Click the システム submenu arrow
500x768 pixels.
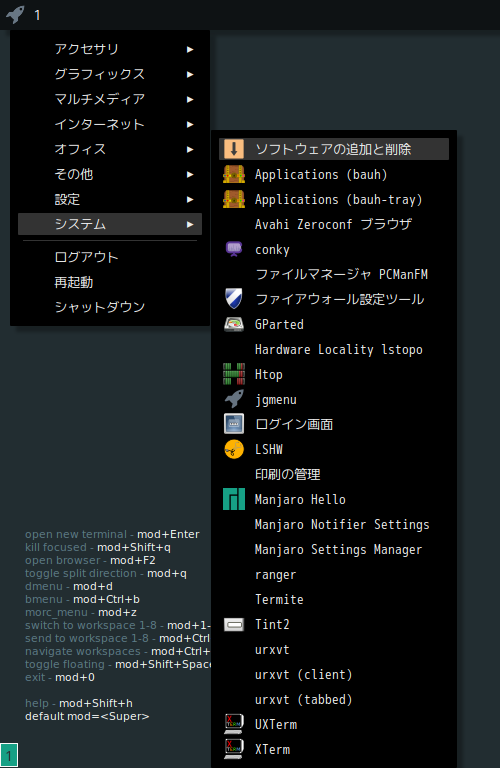point(190,224)
